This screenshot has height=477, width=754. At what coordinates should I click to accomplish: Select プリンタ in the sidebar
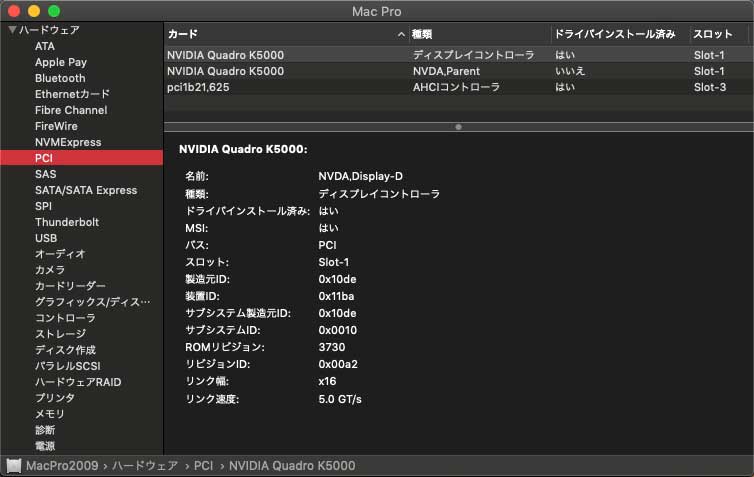(x=55, y=398)
